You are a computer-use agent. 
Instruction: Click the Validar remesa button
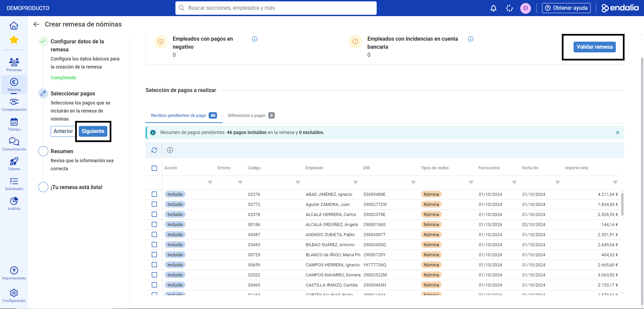point(595,47)
